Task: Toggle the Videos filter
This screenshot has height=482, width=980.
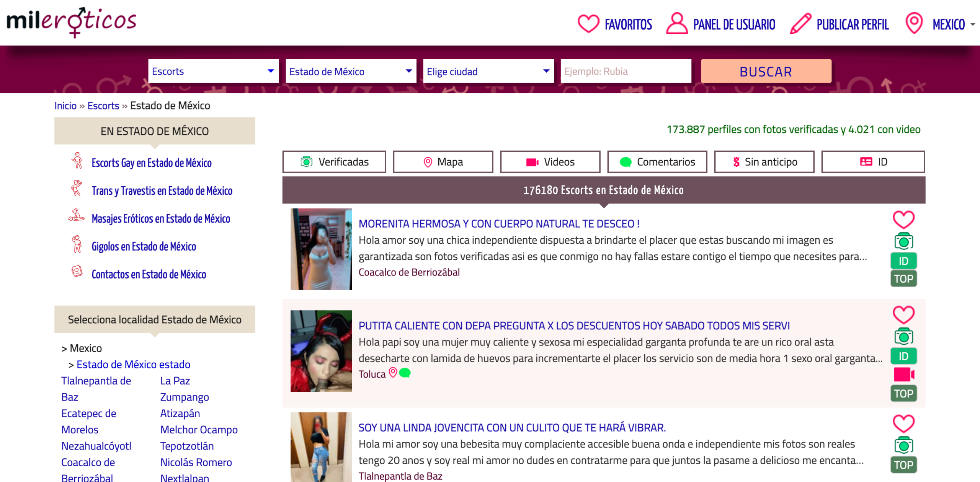Action: click(x=550, y=162)
